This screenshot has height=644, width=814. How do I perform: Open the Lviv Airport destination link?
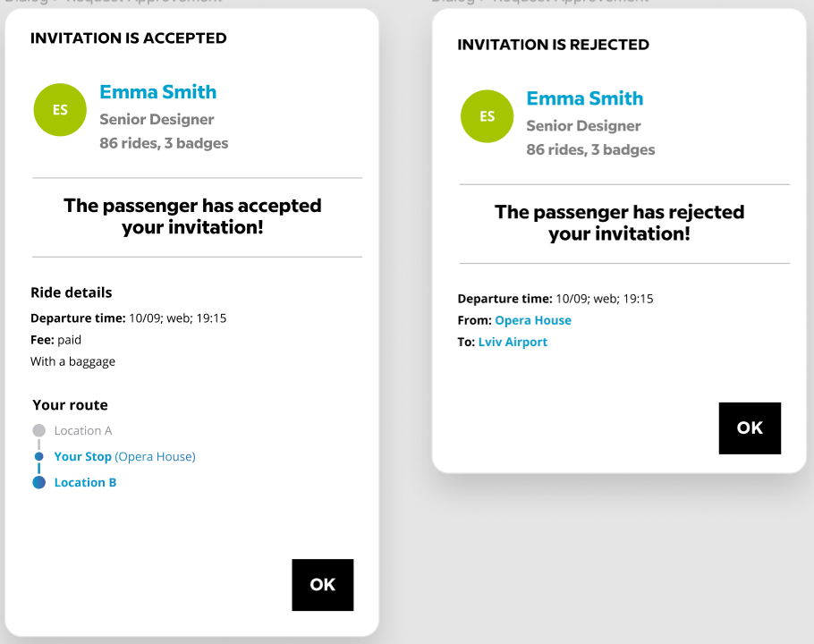(x=513, y=342)
